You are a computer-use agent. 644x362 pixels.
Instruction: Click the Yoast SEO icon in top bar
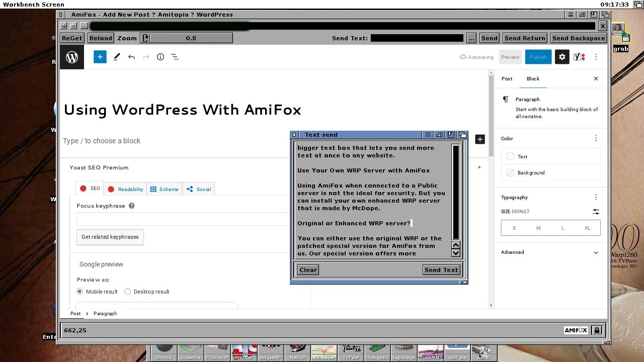pos(579,57)
